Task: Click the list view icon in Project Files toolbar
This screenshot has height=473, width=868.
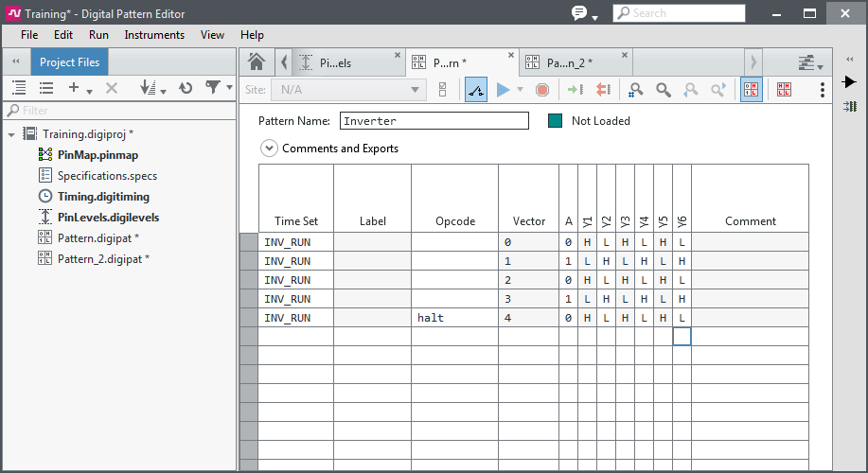Action: [x=46, y=88]
